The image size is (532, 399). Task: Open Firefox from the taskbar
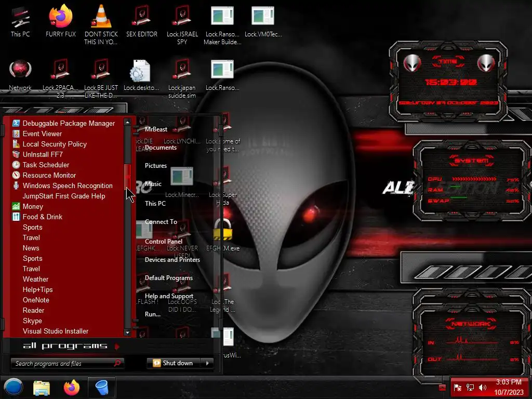(72, 388)
